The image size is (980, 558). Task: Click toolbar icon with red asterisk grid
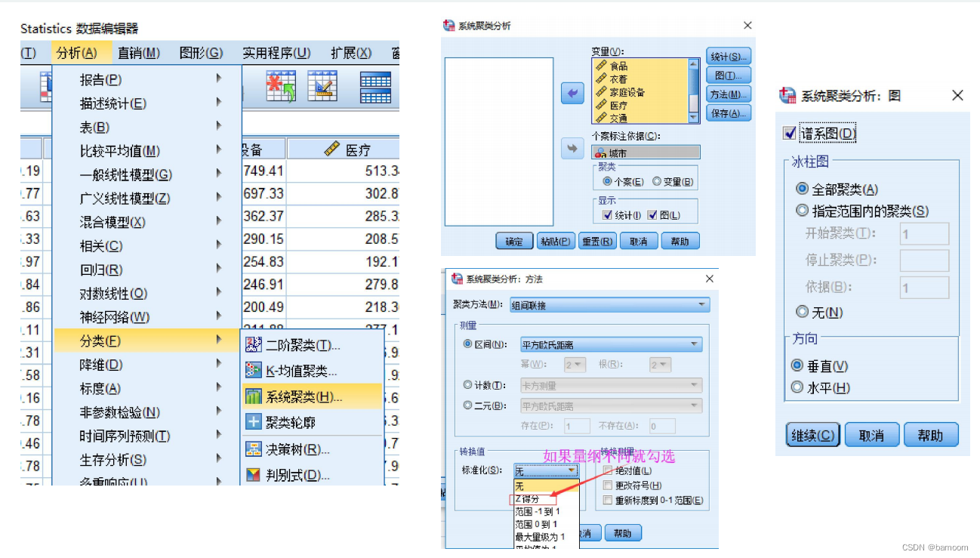point(281,87)
